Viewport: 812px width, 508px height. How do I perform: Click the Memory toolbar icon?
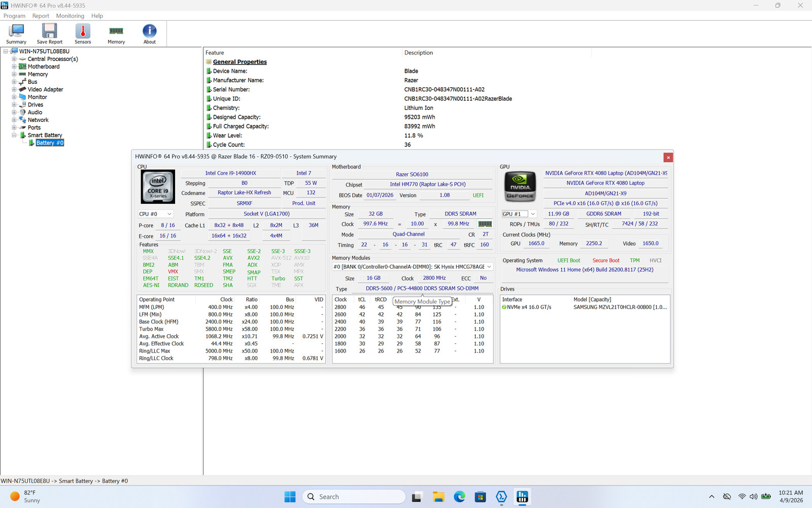click(116, 34)
